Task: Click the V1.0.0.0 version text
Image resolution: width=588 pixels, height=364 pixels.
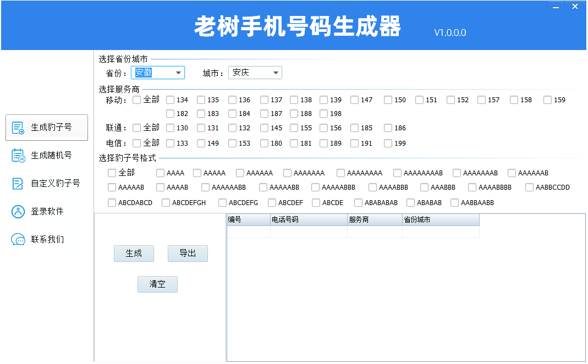Action: pyautogui.click(x=450, y=33)
